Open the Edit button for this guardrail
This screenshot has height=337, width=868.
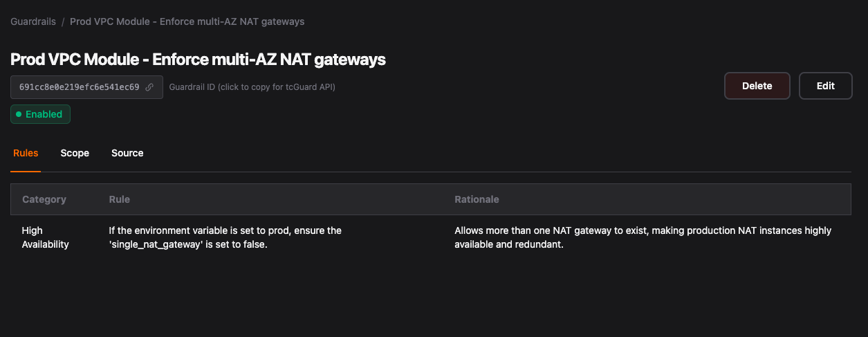pyautogui.click(x=825, y=86)
